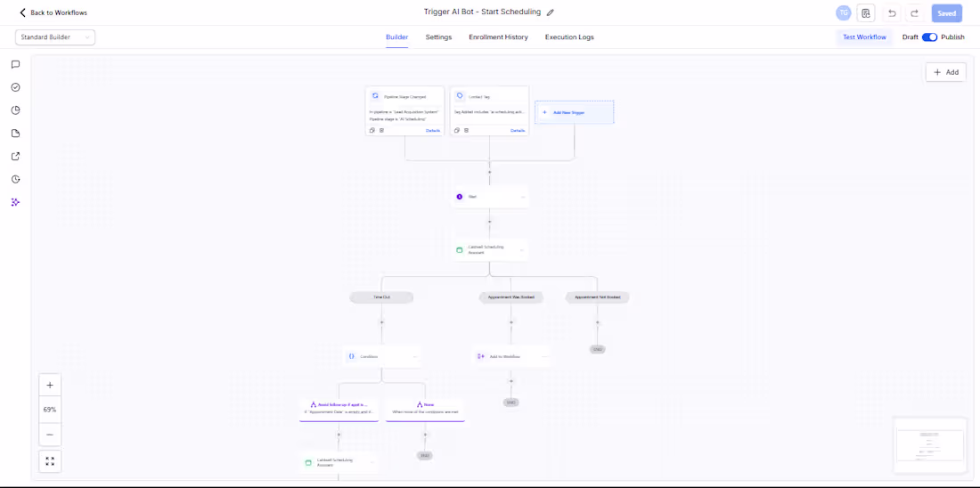Copy the Contact Tag trigger
The image size is (980, 488).
pos(457,131)
